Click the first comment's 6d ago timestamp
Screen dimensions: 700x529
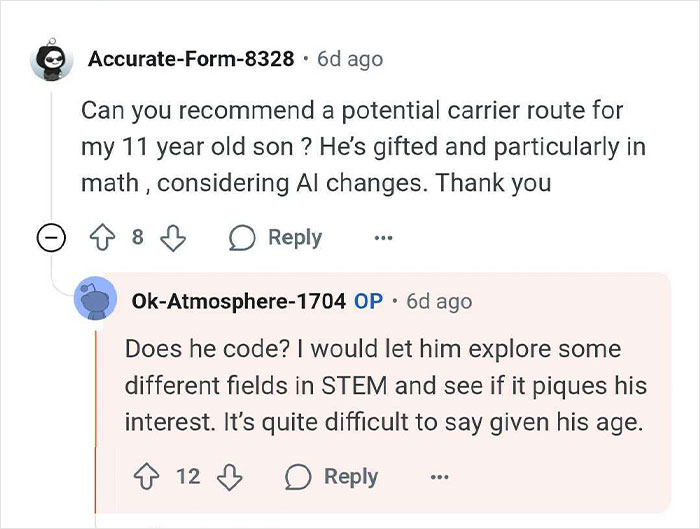[350, 59]
